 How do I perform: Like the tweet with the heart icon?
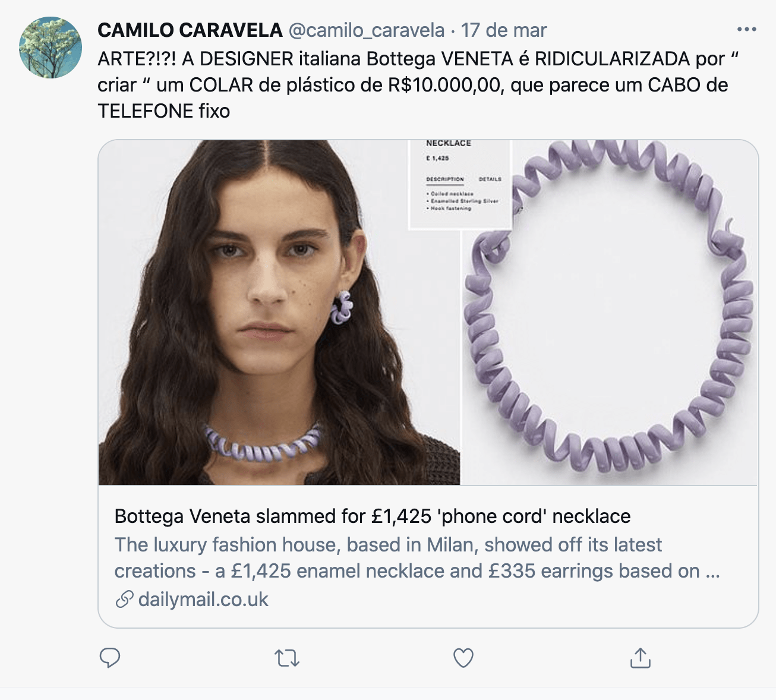(463, 658)
